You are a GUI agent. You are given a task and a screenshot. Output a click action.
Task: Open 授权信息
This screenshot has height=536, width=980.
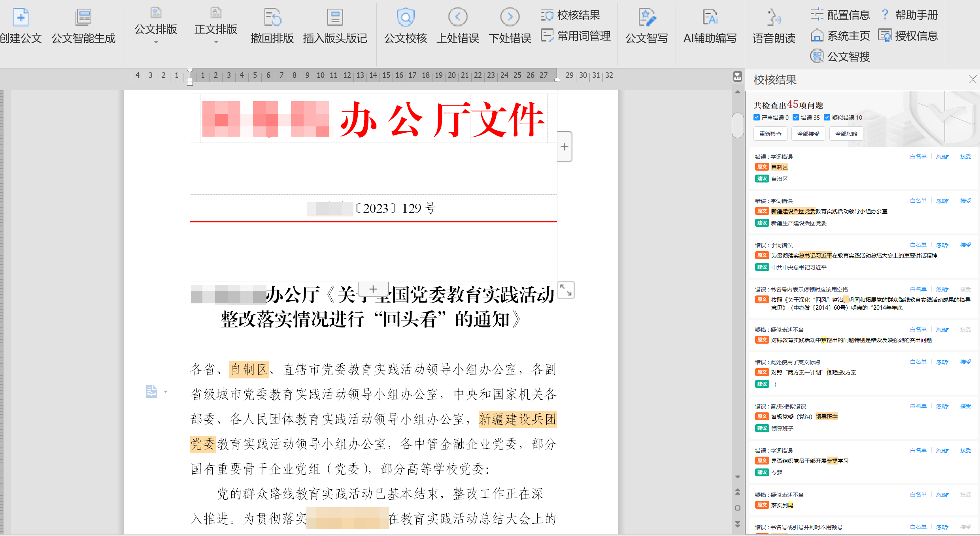click(x=908, y=36)
